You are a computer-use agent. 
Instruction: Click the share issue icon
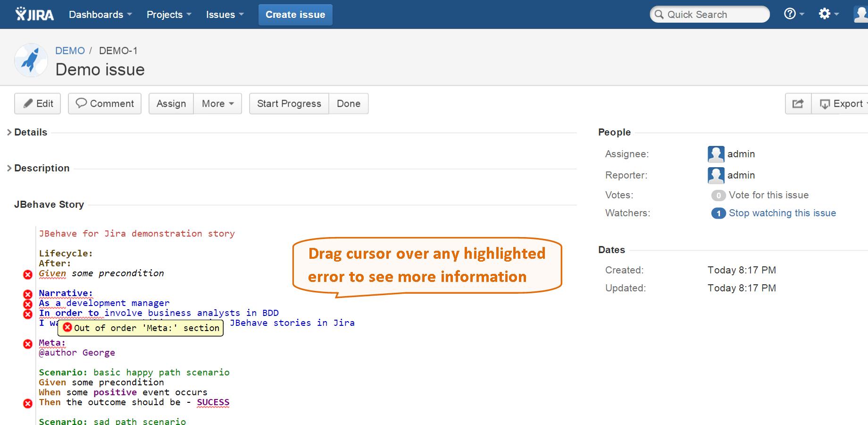click(798, 103)
